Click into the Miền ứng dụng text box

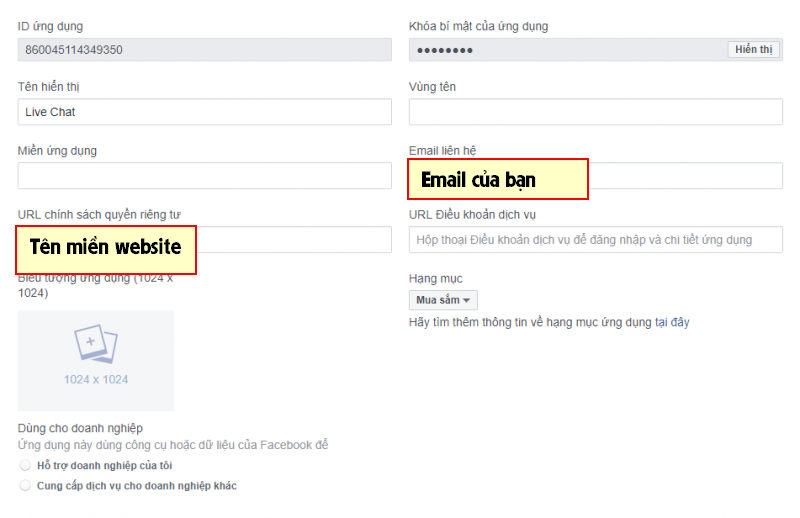pyautogui.click(x=204, y=176)
